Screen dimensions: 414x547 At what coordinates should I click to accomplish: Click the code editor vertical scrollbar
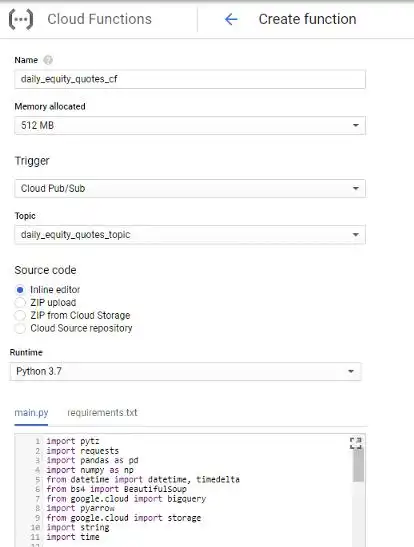(358, 466)
